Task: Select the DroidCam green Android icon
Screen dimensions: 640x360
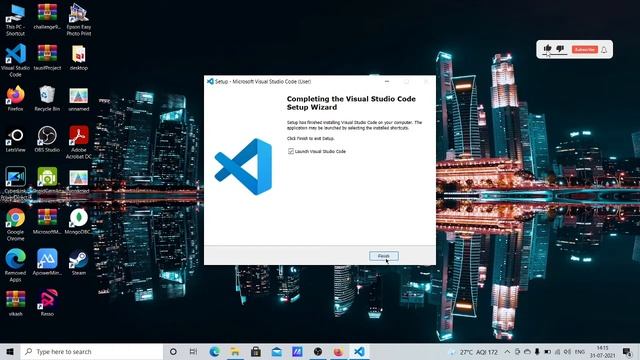Action: click(47, 180)
